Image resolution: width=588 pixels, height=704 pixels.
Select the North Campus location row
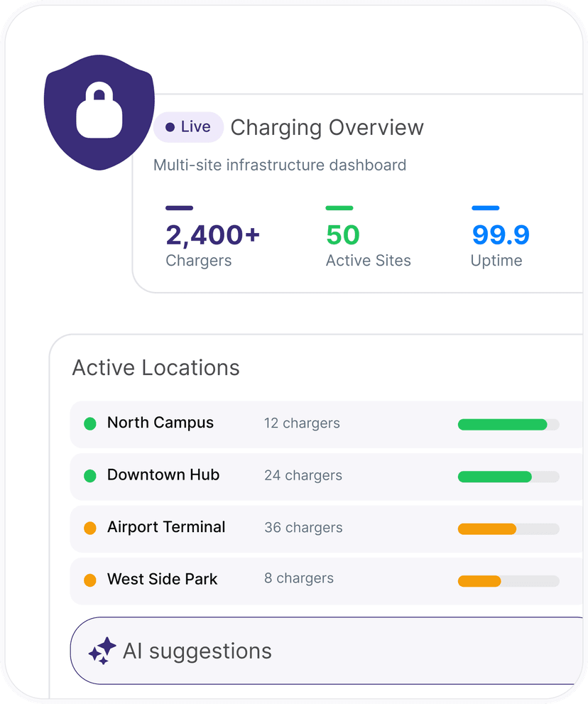tap(327, 424)
